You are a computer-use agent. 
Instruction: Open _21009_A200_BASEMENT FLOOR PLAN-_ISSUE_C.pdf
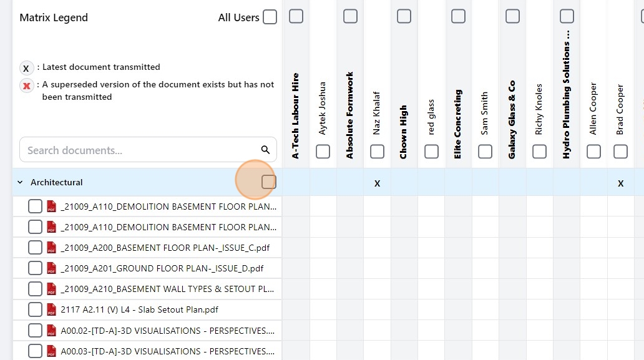tap(165, 248)
